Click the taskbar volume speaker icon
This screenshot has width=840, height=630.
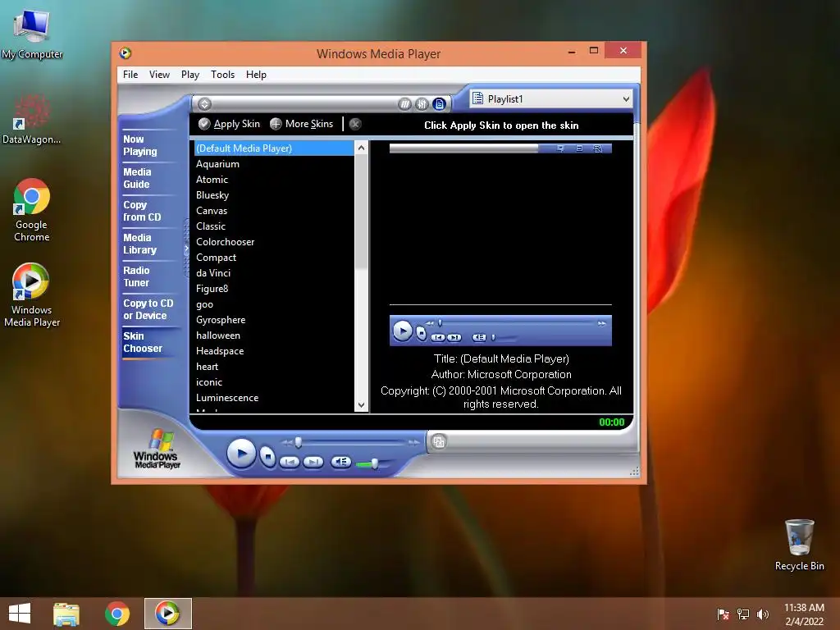pos(762,614)
